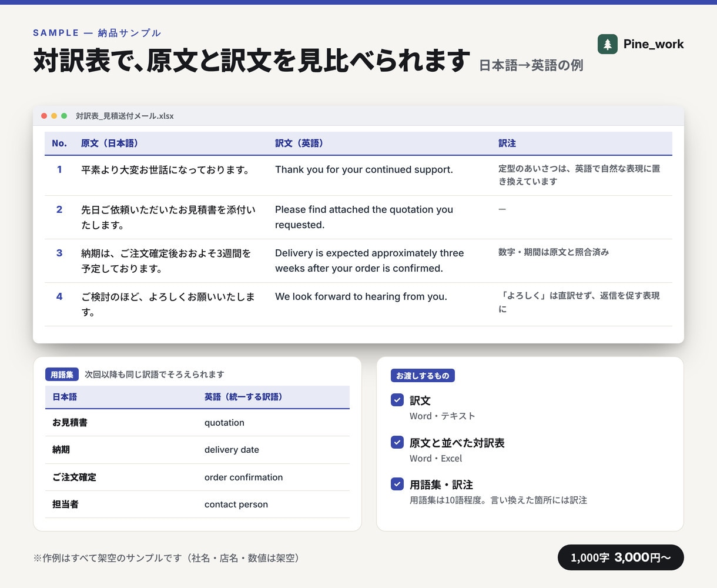The width and height of the screenshot is (717, 588).
Task: Click the note 数字・期間は原文と照合済み
Action: click(554, 252)
